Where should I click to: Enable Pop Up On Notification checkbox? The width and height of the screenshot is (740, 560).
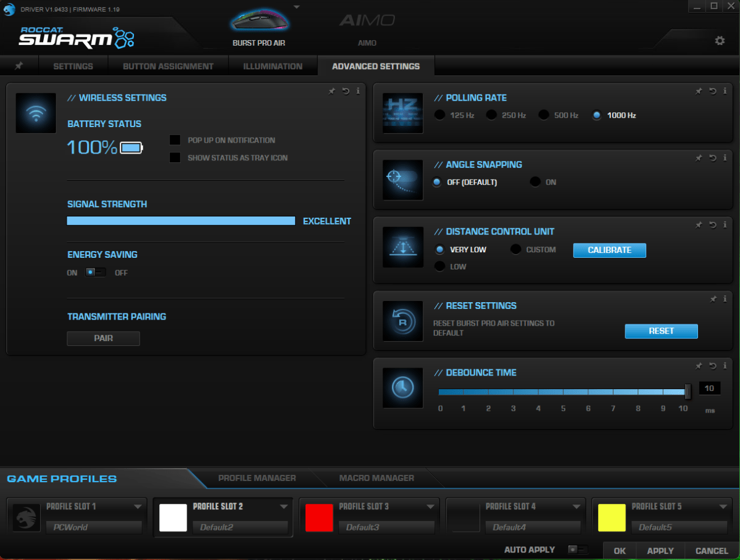pos(175,140)
